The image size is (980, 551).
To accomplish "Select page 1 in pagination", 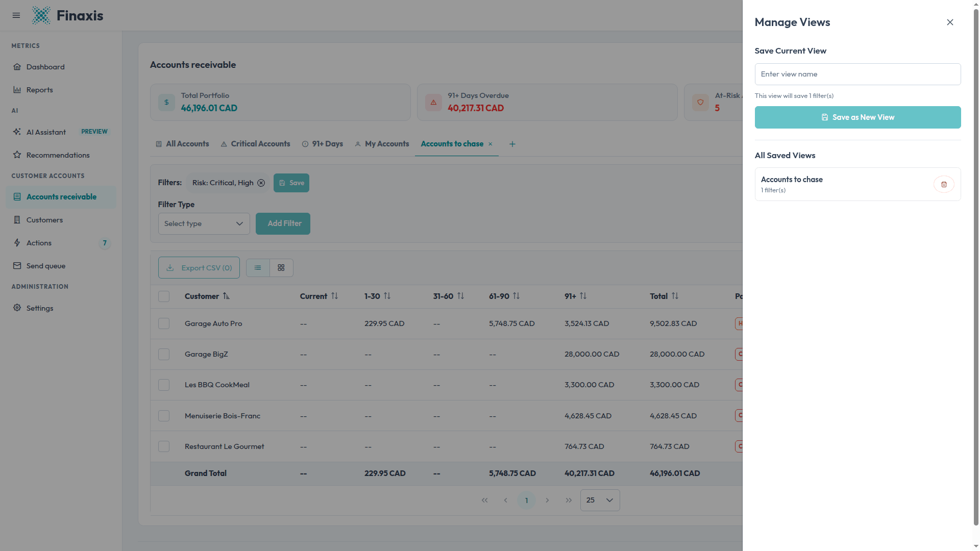I will tap(526, 500).
